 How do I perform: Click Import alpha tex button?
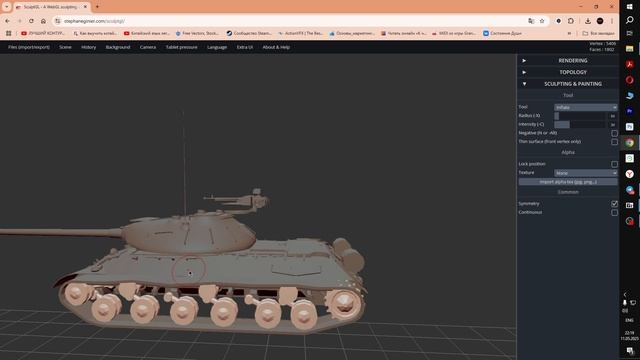pyautogui.click(x=568, y=182)
